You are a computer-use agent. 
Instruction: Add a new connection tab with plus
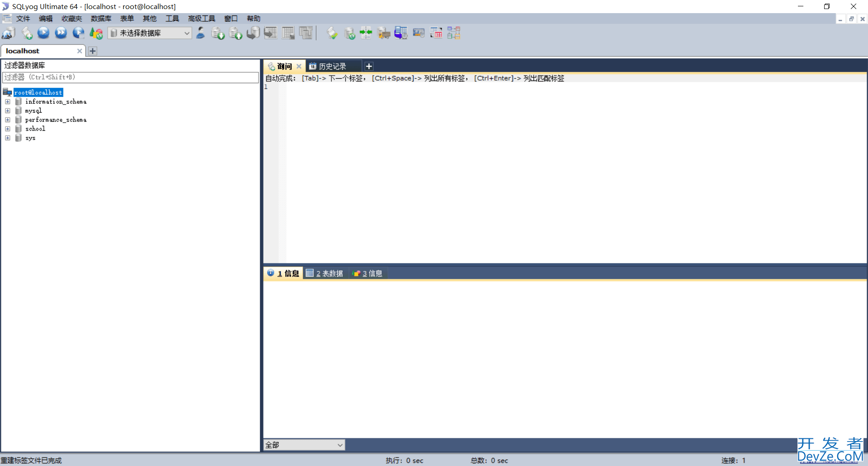93,51
